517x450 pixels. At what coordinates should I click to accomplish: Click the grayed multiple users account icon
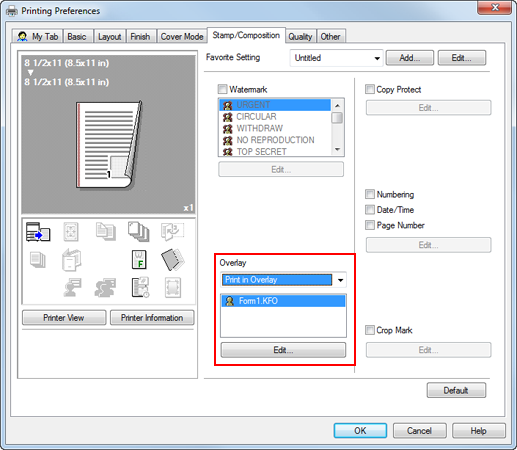(x=105, y=287)
